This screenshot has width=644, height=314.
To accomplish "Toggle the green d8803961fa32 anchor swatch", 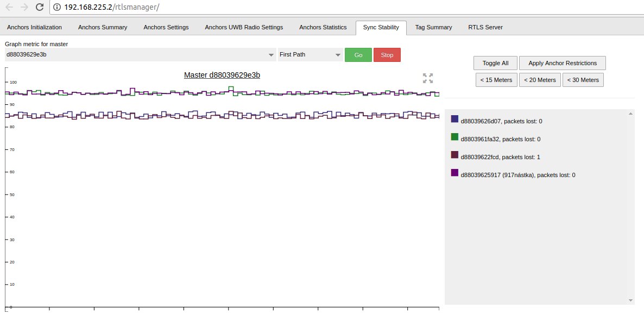I will click(x=455, y=137).
